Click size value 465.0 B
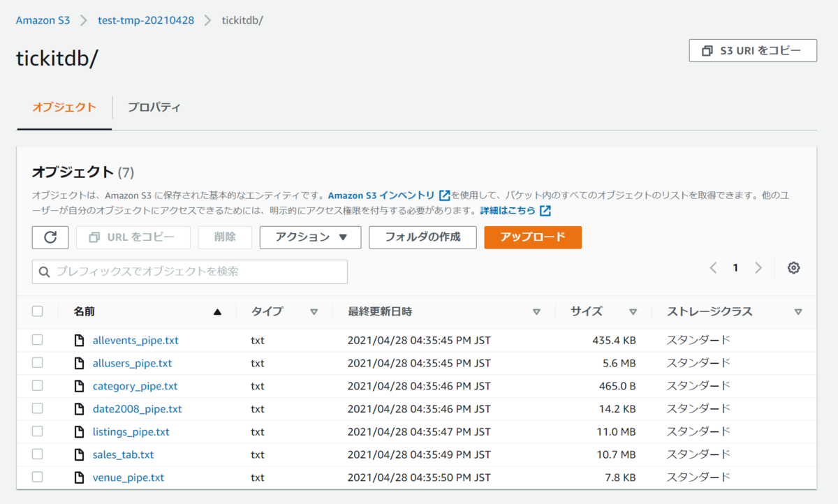 pyautogui.click(x=616, y=386)
